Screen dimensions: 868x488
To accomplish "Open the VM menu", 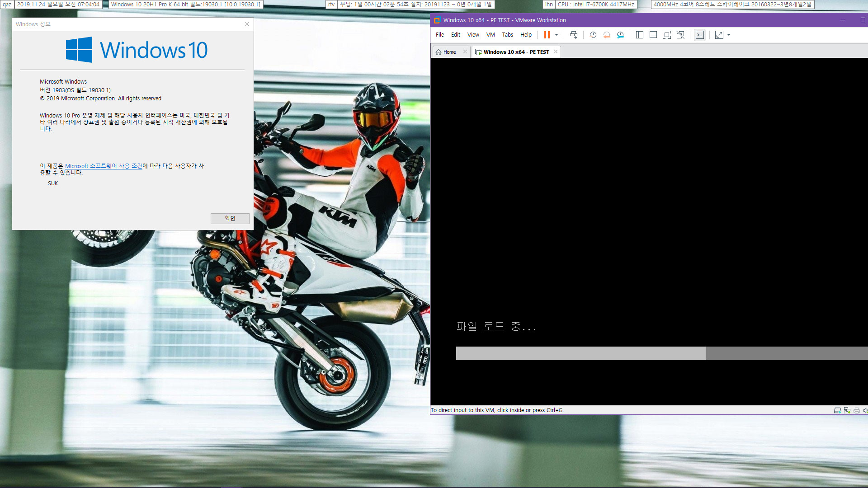I will click(491, 35).
